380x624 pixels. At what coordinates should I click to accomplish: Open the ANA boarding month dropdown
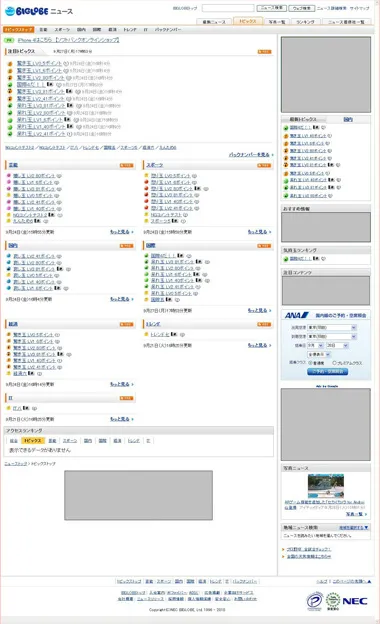coord(315,345)
